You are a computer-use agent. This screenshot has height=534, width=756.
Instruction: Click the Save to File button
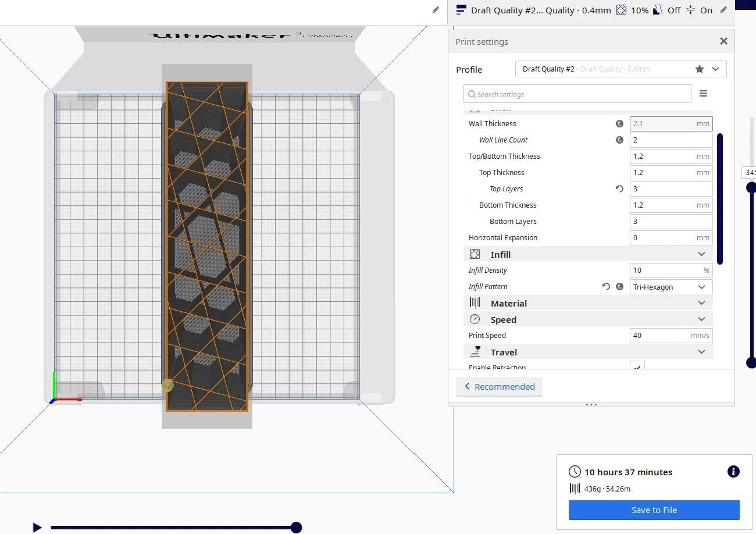pos(654,510)
